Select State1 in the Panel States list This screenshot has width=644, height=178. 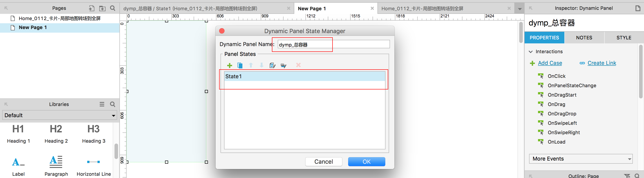[304, 76]
